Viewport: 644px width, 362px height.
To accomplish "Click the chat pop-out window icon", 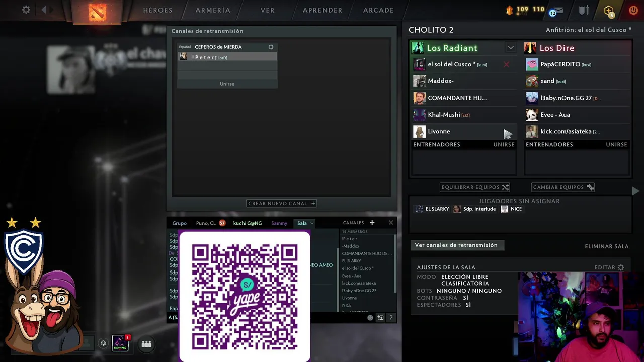I will click(x=380, y=318).
